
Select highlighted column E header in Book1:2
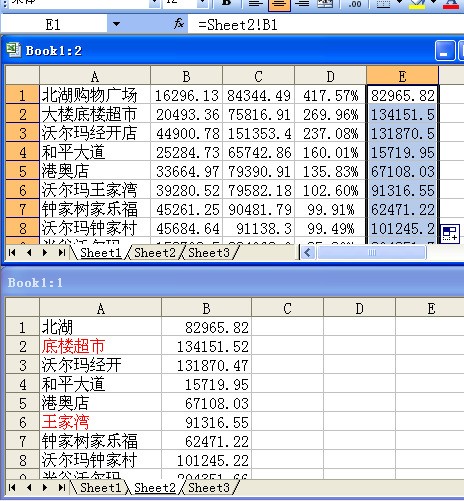(403, 76)
